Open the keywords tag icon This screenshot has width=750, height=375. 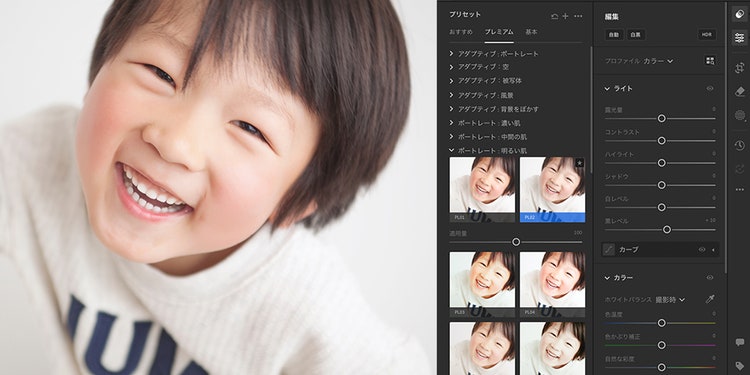pyautogui.click(x=739, y=365)
